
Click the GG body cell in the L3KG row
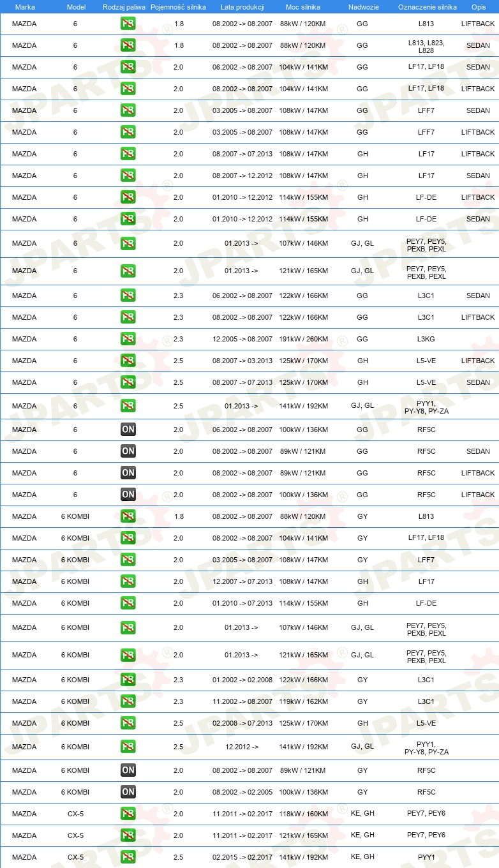(x=362, y=339)
